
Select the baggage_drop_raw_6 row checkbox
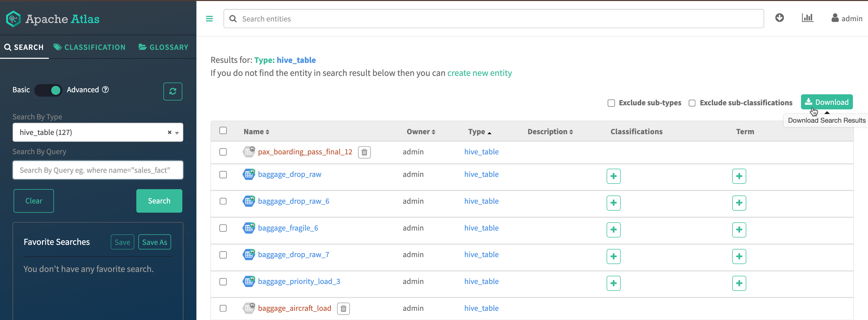click(x=223, y=201)
